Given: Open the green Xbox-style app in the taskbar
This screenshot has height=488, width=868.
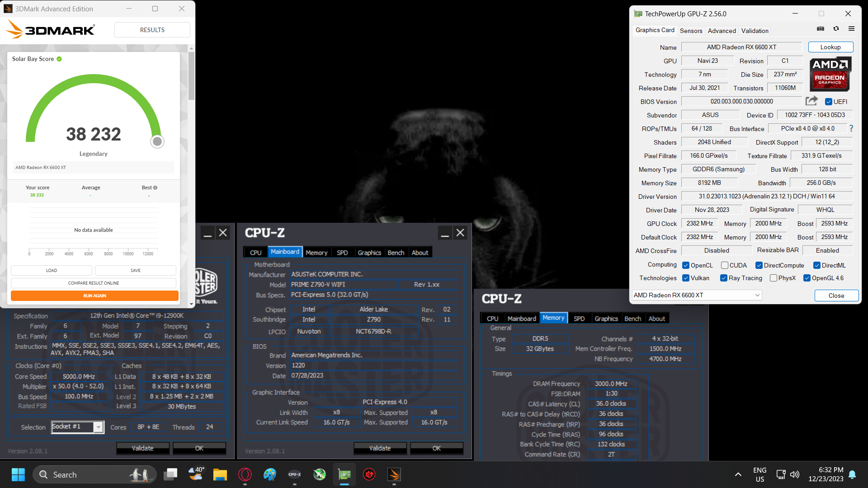Looking at the screenshot, I should (320, 474).
